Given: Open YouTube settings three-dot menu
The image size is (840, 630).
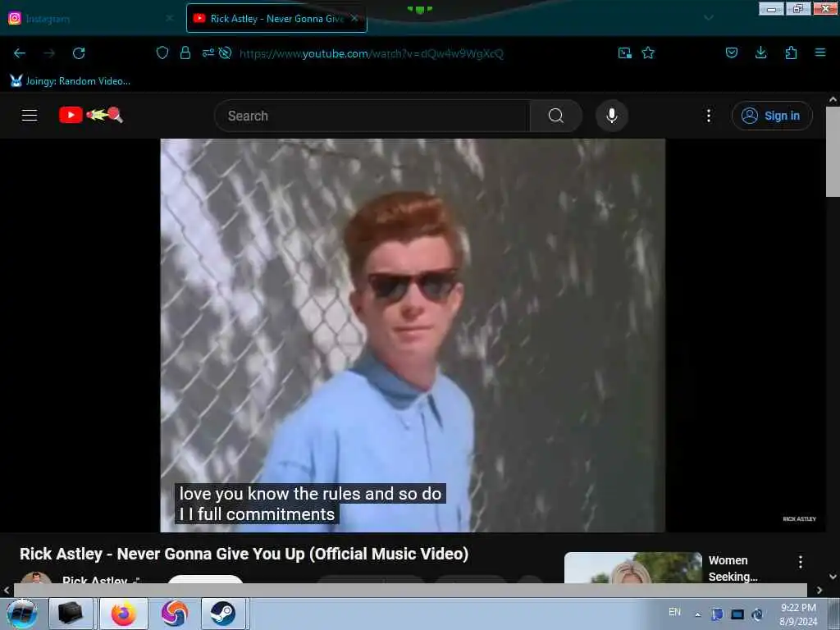Looking at the screenshot, I should click(708, 116).
